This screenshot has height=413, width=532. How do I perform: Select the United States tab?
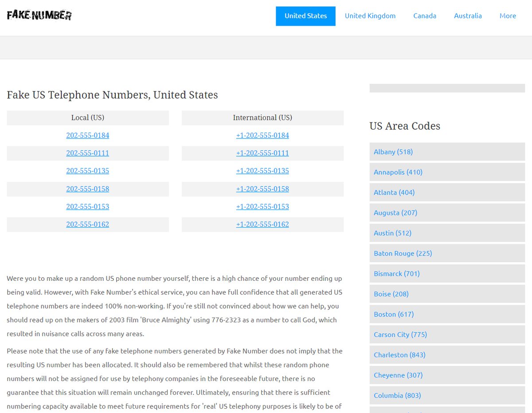pos(305,16)
